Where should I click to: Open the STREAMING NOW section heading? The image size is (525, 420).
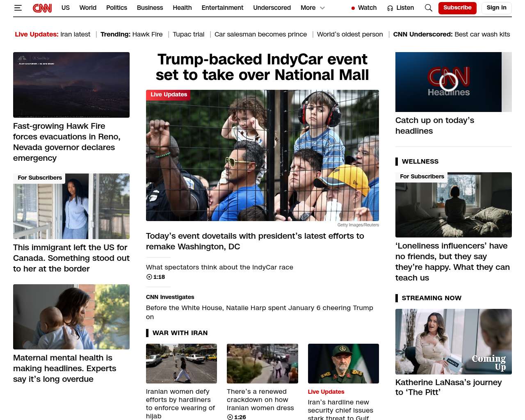431,298
